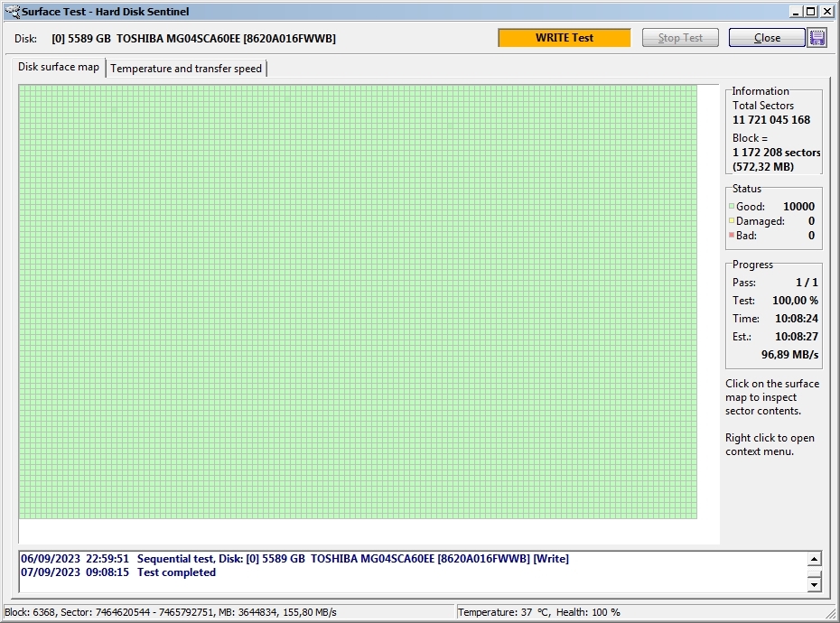Minimize the Surface Test window

[x=796, y=12]
